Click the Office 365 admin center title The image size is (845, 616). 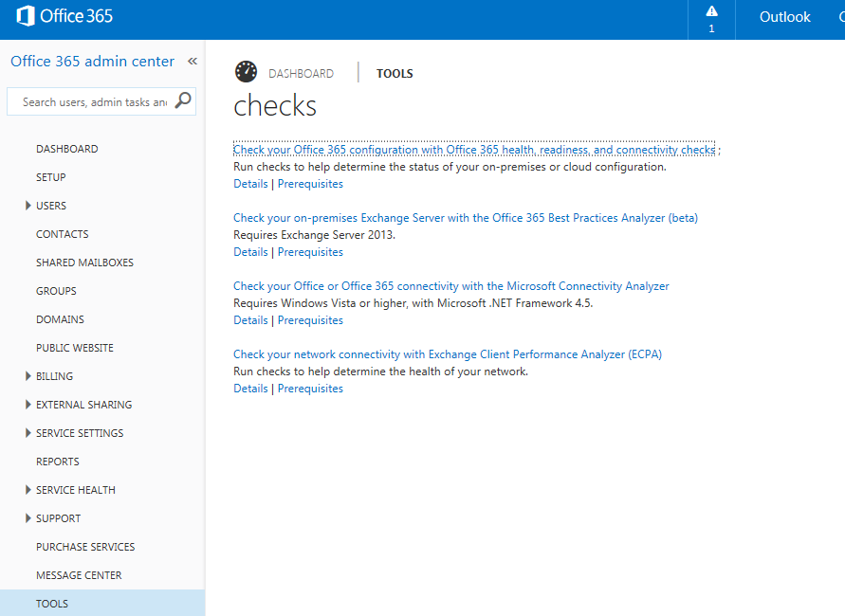[x=92, y=62]
